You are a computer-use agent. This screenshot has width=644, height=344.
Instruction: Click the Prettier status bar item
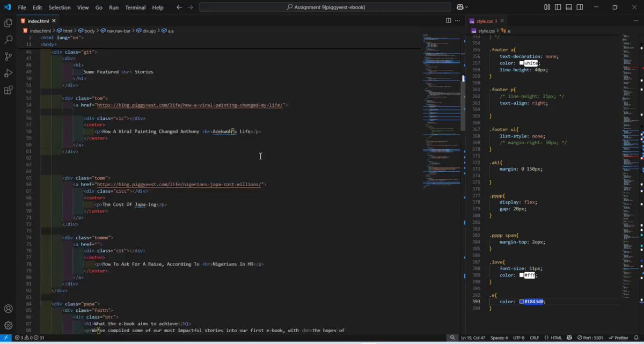coord(619,338)
